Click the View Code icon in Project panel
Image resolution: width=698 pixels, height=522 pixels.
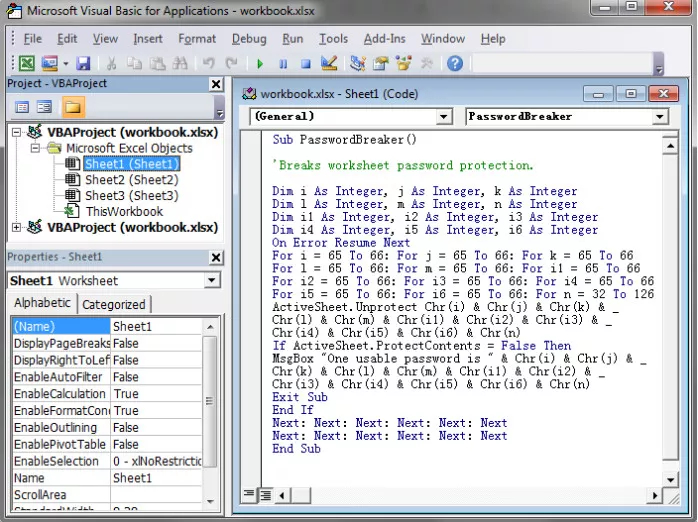point(24,106)
